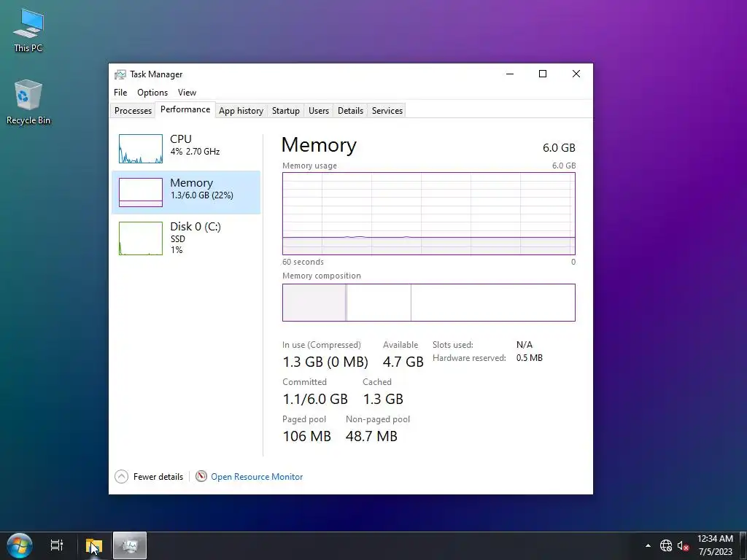The width and height of the screenshot is (747, 560).
Task: Select the Performance tab
Action: (185, 109)
